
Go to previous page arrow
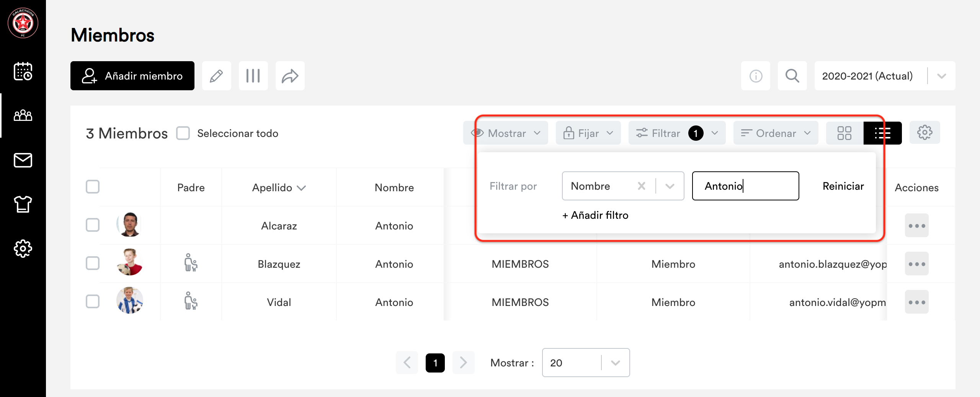(x=407, y=362)
